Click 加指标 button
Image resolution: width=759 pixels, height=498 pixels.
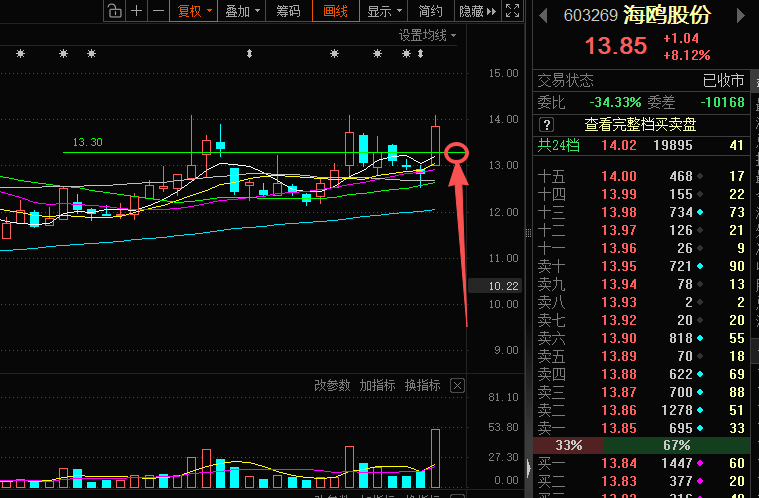[377, 385]
